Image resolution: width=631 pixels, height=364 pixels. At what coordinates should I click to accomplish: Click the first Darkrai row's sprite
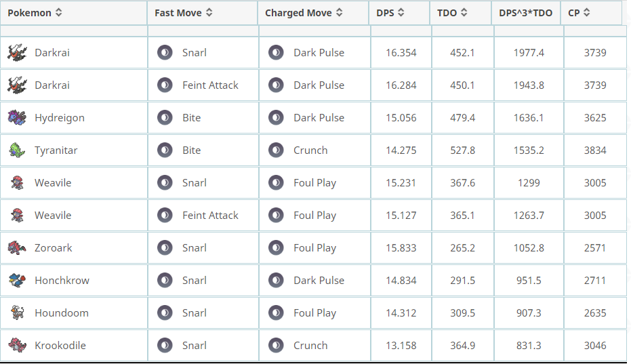click(x=17, y=53)
